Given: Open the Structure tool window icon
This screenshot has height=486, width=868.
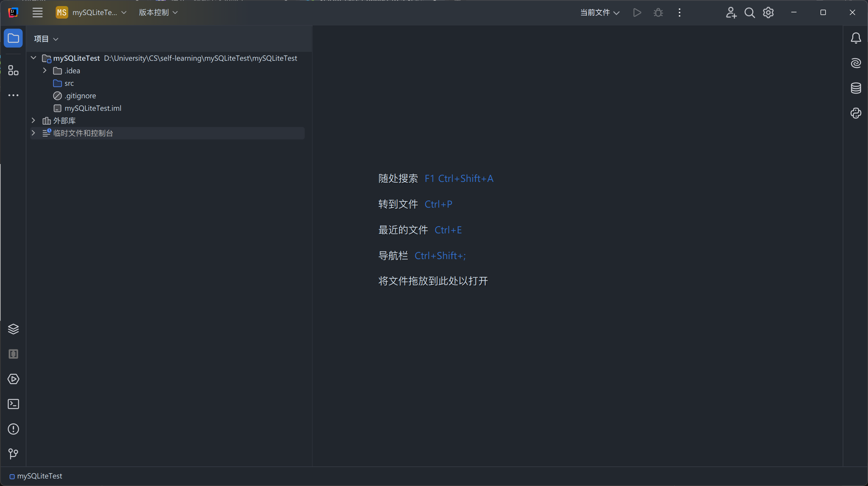Looking at the screenshot, I should [x=13, y=70].
